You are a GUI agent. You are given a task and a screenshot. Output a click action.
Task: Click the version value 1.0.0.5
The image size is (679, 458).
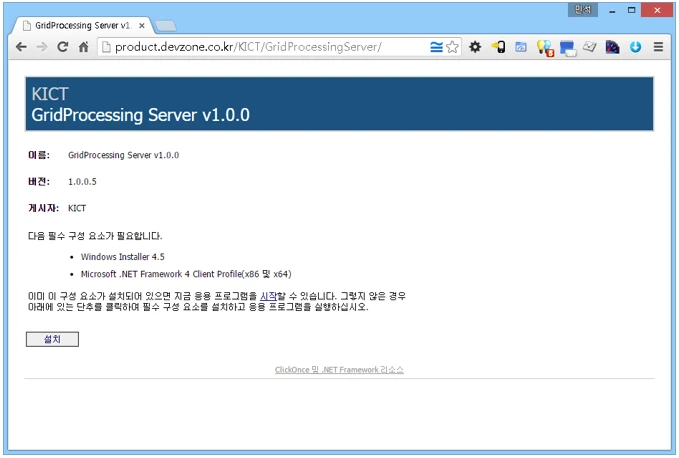coord(82,181)
